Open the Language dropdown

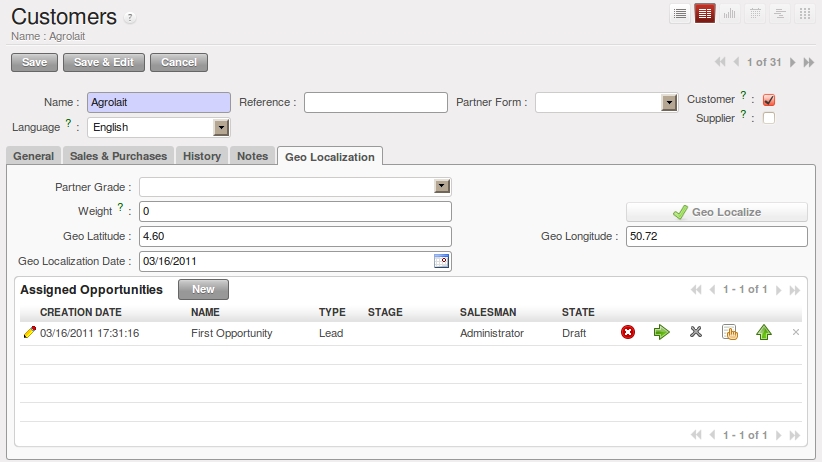222,127
